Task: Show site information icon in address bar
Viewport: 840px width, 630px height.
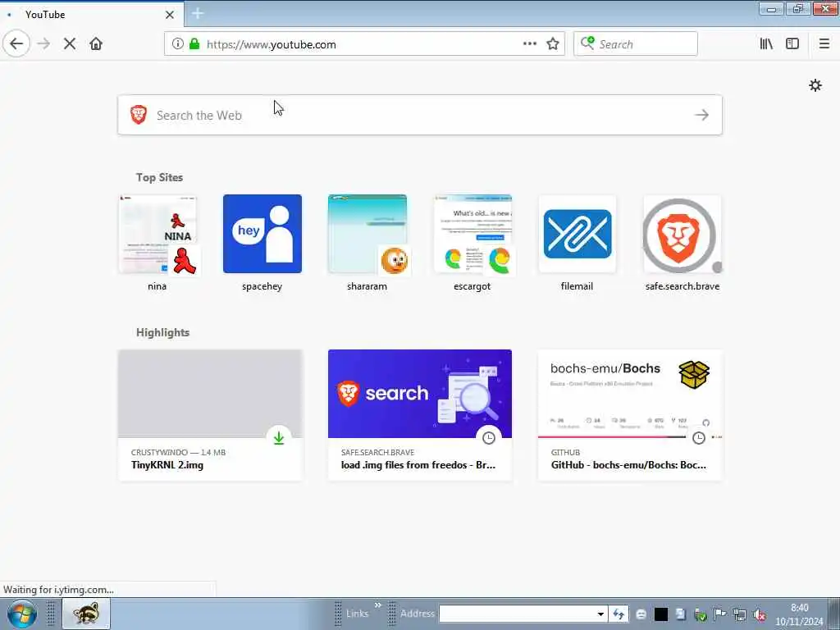Action: click(177, 44)
